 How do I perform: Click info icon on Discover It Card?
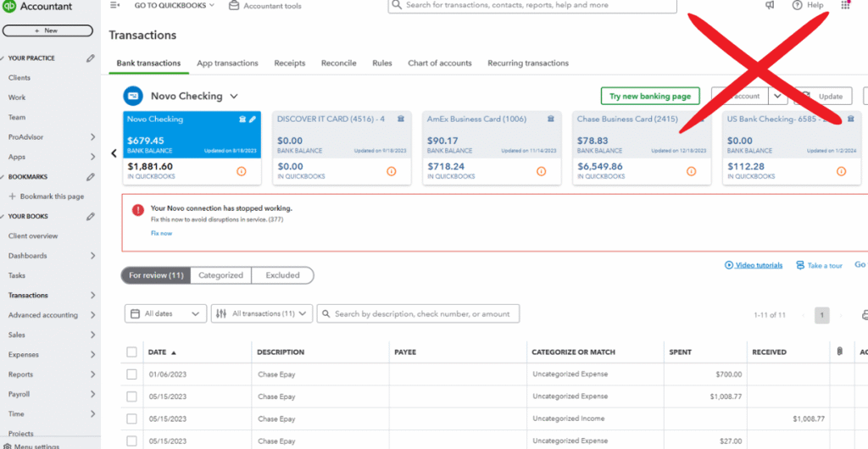coord(392,171)
